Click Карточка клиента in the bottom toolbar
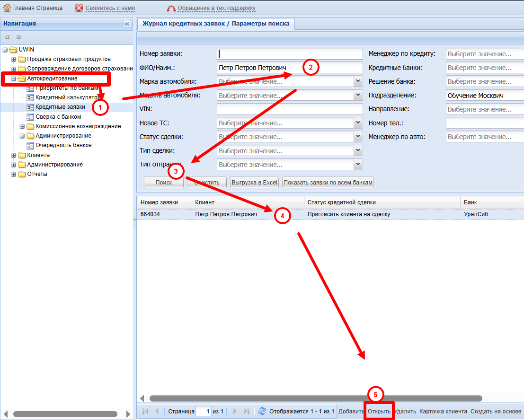This screenshot has height=420, width=524. [x=443, y=411]
